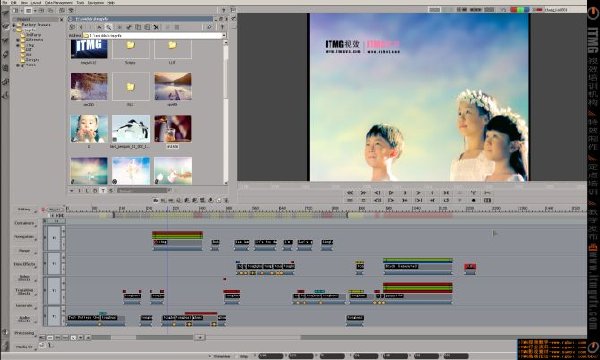
Task: Open the timeline mode dropdown beside record icon
Action: 55,210
